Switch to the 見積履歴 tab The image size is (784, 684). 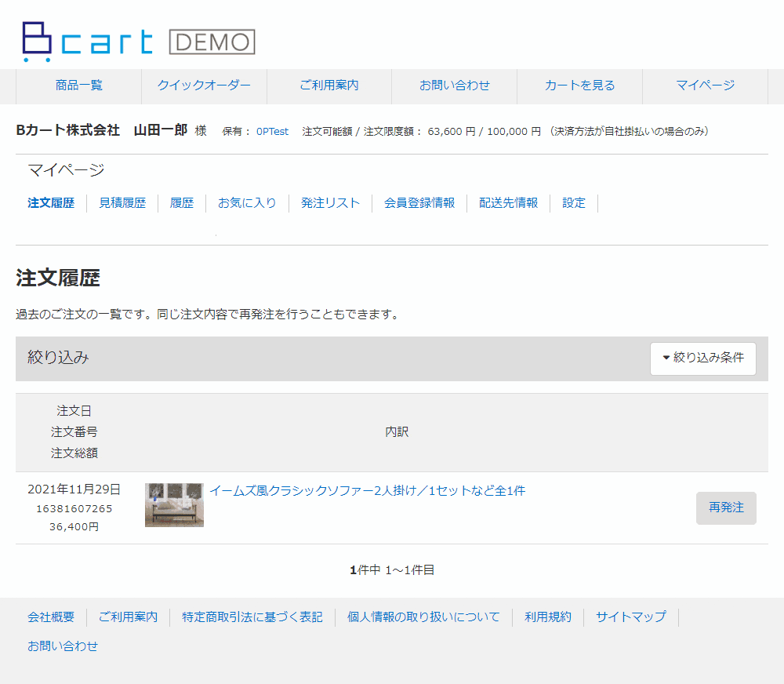122,203
